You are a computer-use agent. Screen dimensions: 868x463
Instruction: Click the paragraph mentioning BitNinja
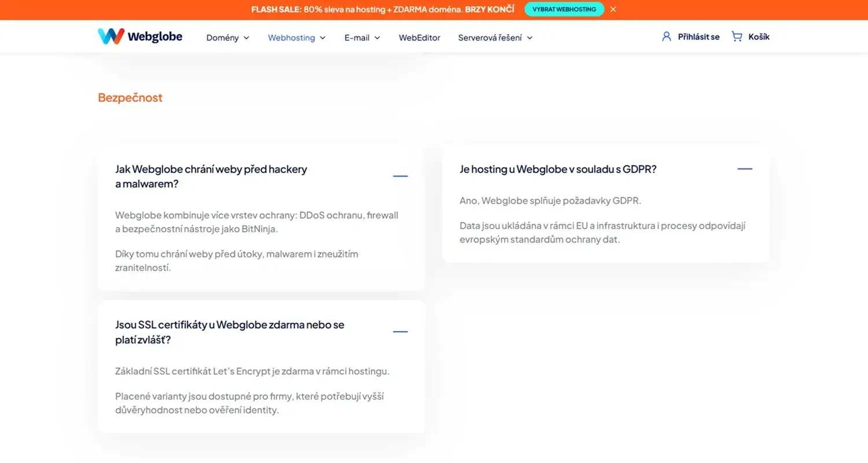pos(257,222)
